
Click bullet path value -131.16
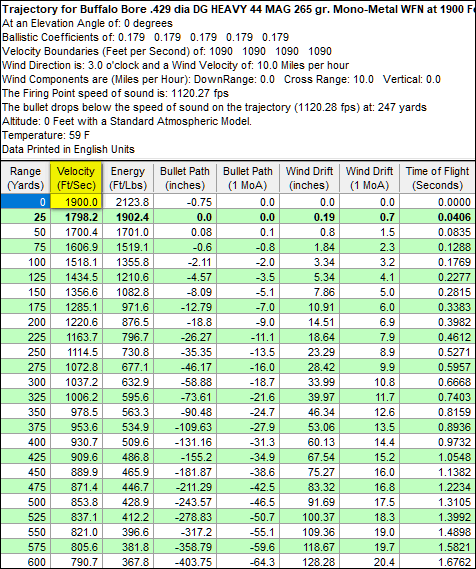(185, 442)
